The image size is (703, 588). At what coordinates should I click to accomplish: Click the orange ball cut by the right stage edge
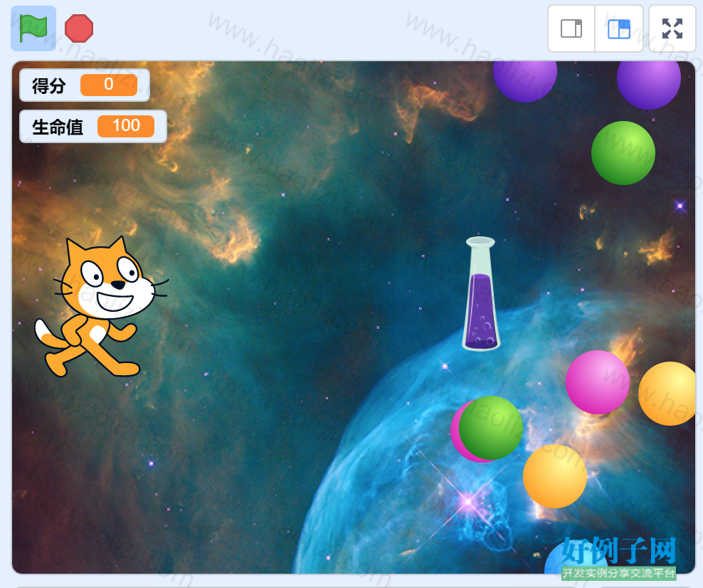pyautogui.click(x=667, y=394)
